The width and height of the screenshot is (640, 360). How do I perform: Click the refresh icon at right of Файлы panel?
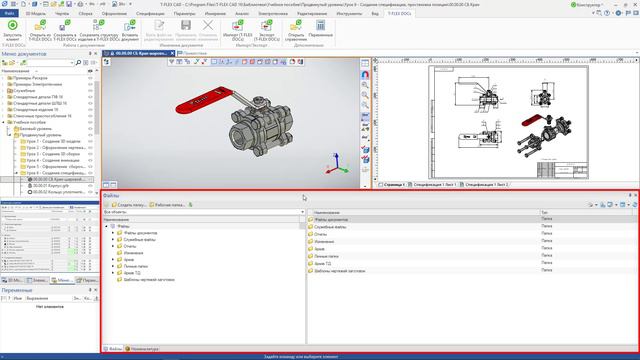pos(635,204)
